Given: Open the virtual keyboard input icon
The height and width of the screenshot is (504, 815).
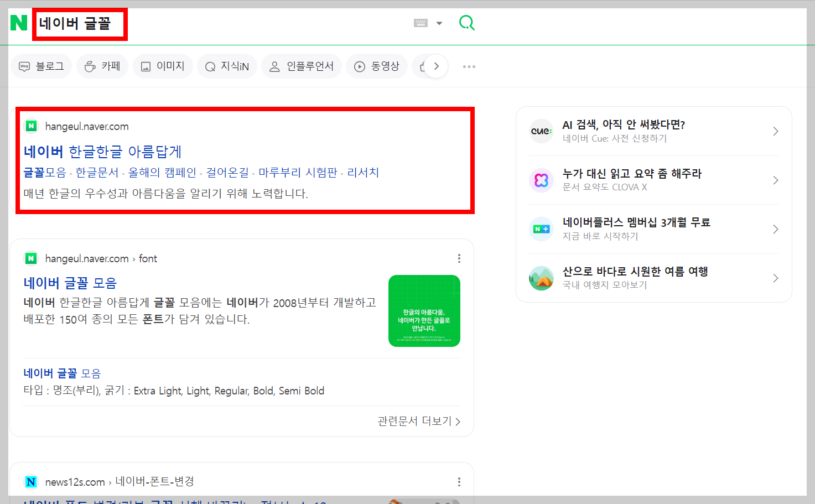Looking at the screenshot, I should (421, 22).
